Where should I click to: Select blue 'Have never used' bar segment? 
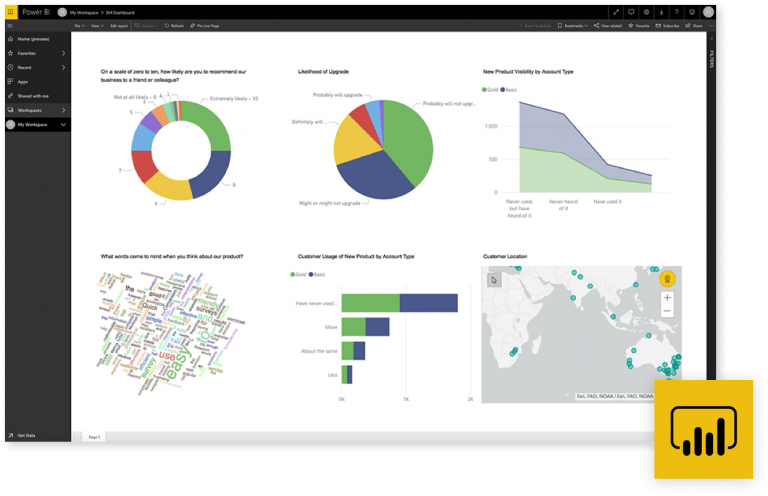tap(429, 303)
